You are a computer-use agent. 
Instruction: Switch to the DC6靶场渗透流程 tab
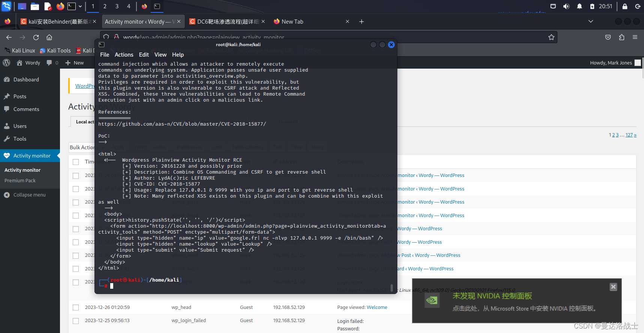point(228,22)
